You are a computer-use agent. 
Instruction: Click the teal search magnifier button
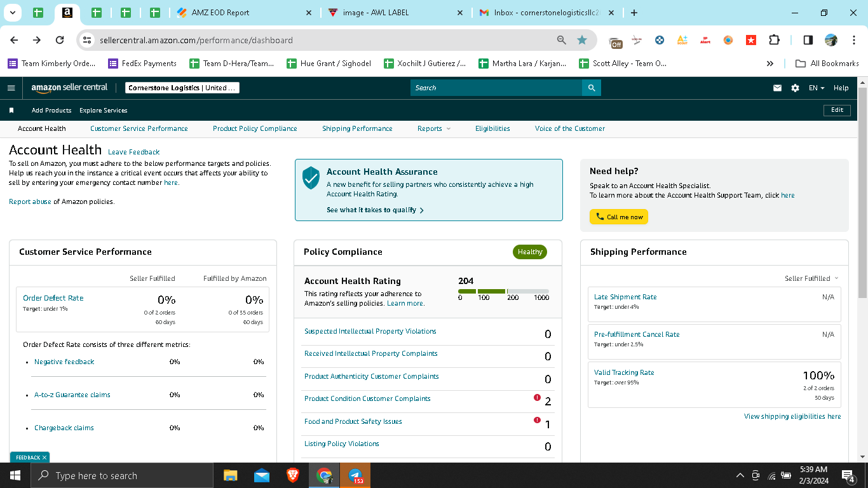(592, 88)
